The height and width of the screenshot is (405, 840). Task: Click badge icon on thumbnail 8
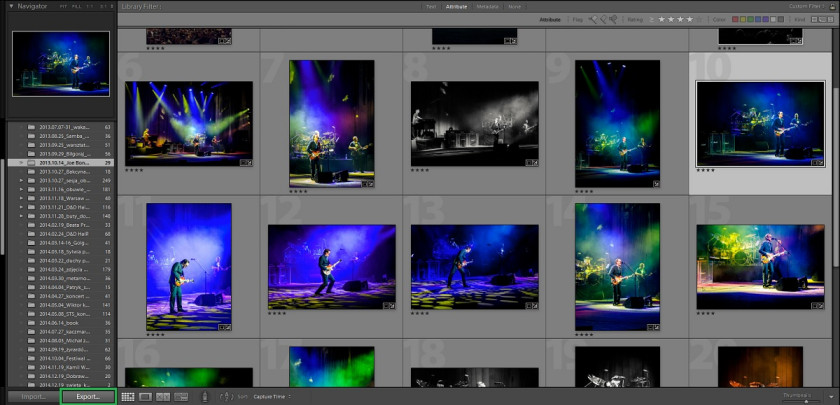tap(532, 162)
